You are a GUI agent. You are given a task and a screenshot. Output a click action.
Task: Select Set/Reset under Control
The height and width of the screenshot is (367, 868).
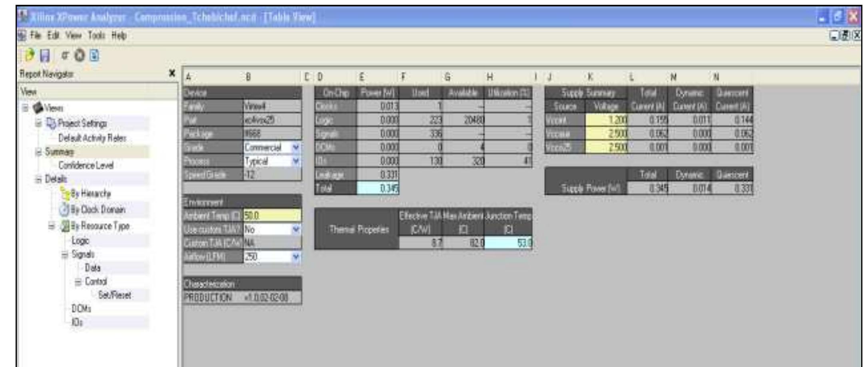tap(115, 295)
